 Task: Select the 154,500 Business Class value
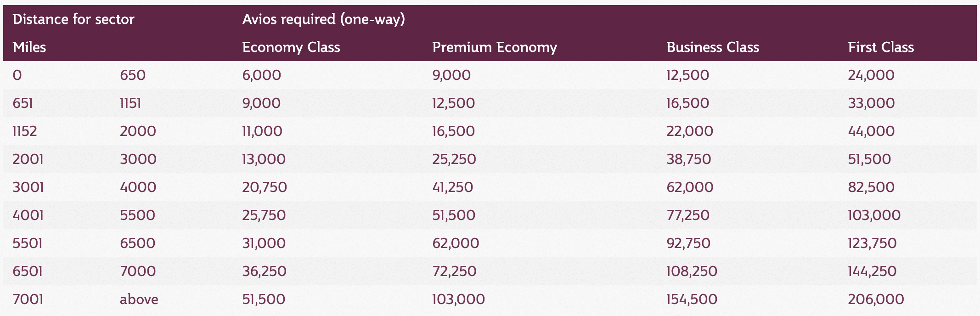tap(691, 299)
